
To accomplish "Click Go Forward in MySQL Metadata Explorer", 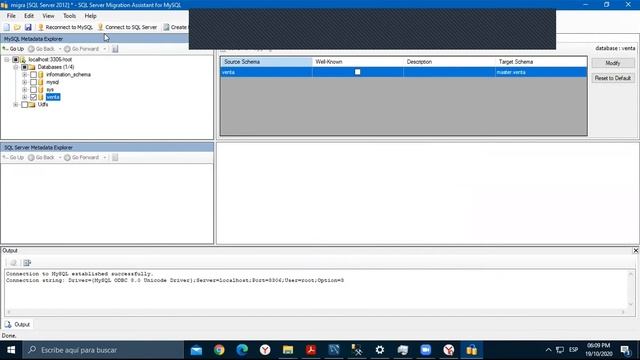I will coord(82,49).
